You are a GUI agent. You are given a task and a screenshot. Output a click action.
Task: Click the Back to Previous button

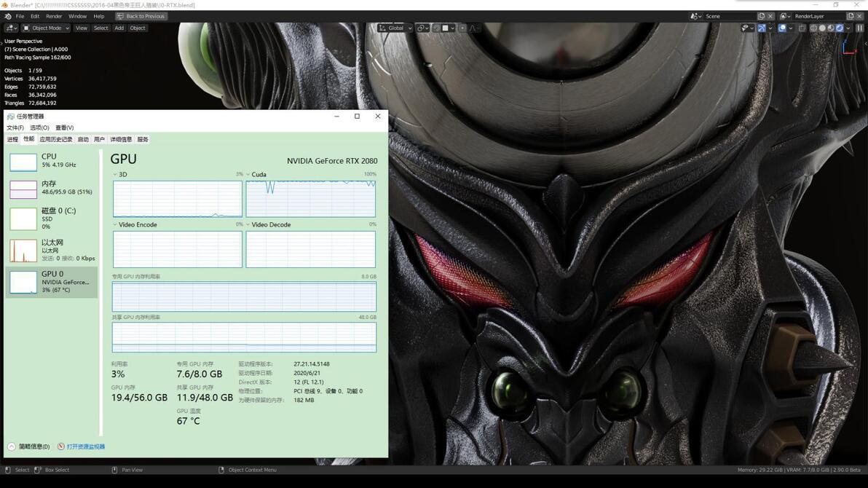(141, 16)
